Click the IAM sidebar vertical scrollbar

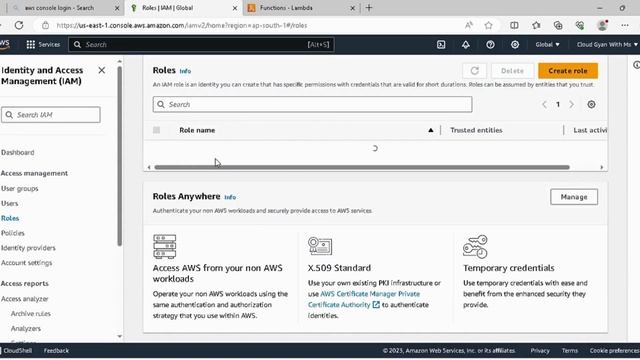[x=120, y=156]
